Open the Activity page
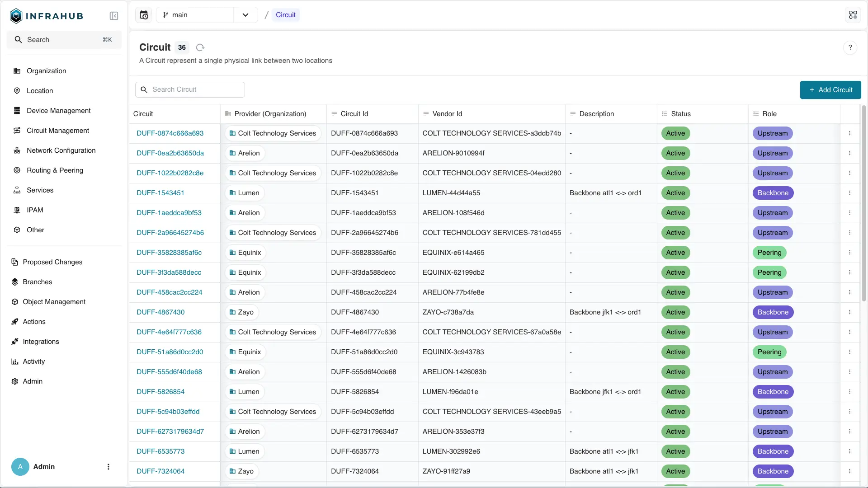This screenshot has width=868, height=488. (64, 361)
